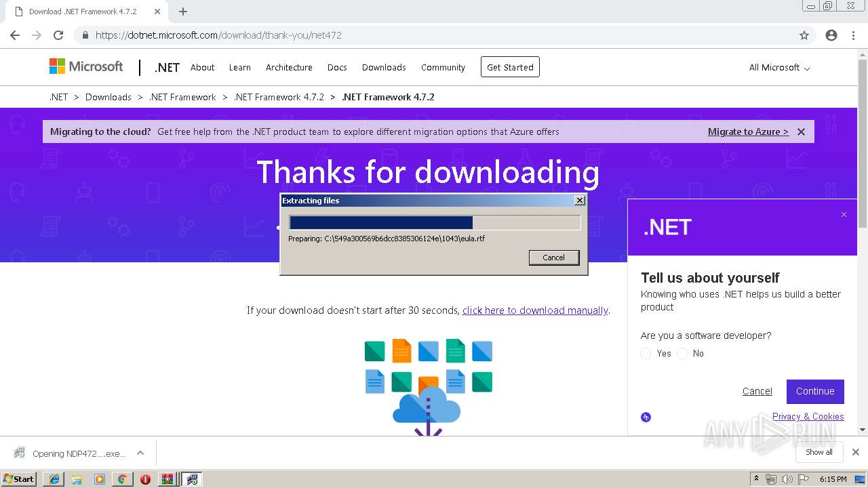
Task: Click the show desktop button
Action: click(861, 479)
